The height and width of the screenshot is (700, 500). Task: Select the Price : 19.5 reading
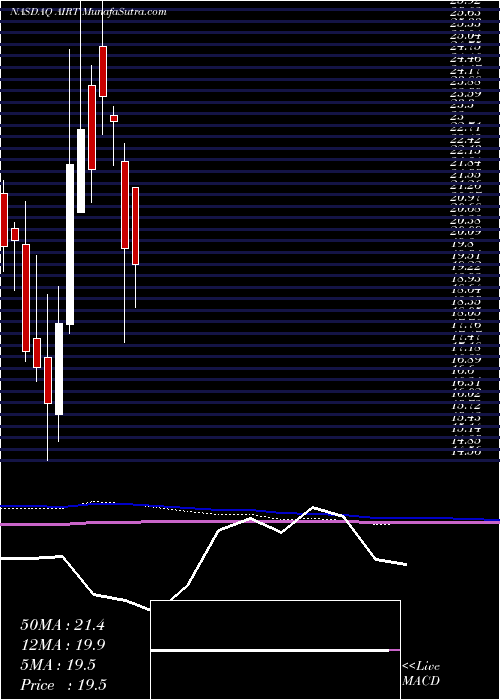click(x=63, y=685)
